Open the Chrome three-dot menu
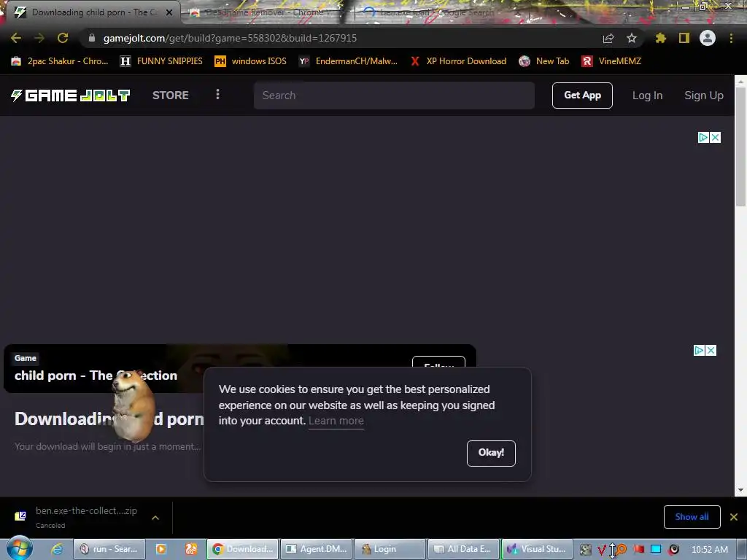The width and height of the screenshot is (747, 560). [731, 38]
